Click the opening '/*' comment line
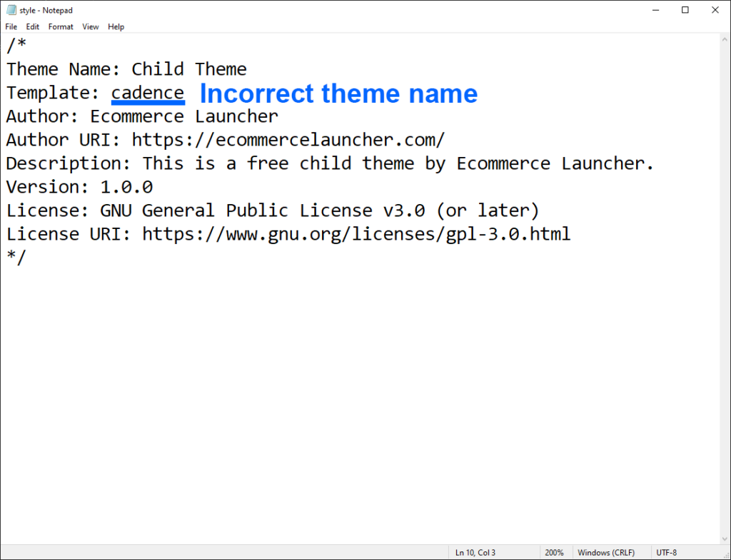The width and height of the screenshot is (731, 560). click(16, 45)
